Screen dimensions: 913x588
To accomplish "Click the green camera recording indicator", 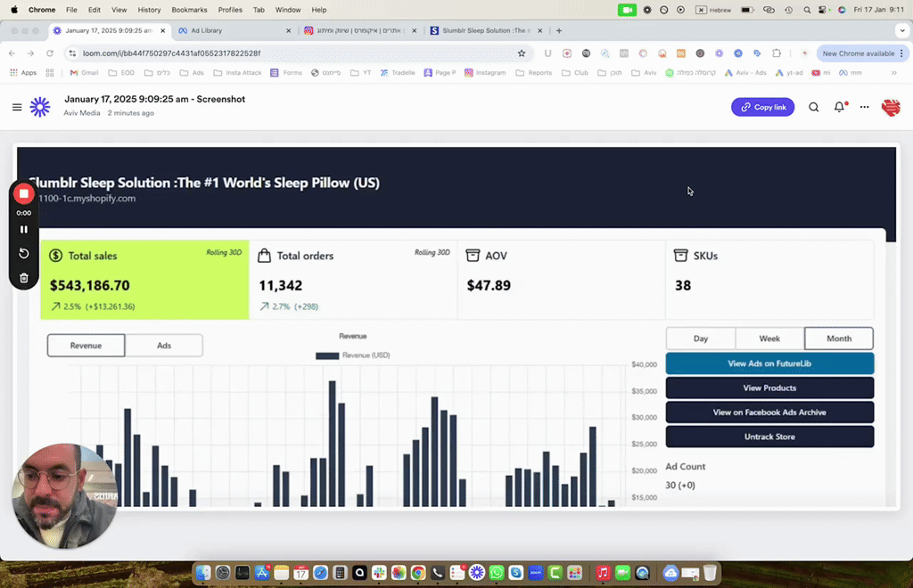I will (627, 10).
